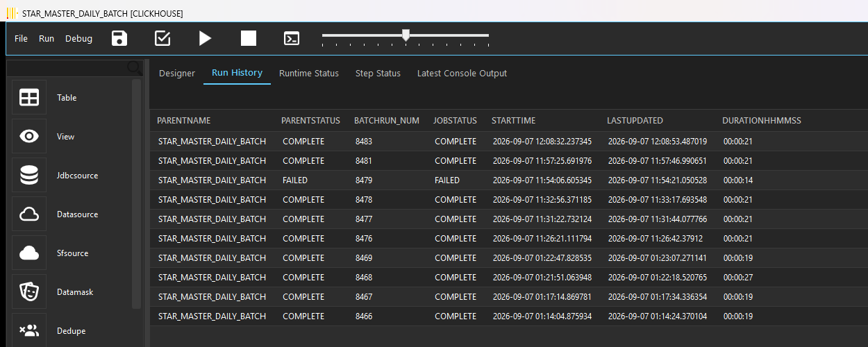The height and width of the screenshot is (347, 868).
Task: Sort by STARTTIME column header
Action: point(513,121)
